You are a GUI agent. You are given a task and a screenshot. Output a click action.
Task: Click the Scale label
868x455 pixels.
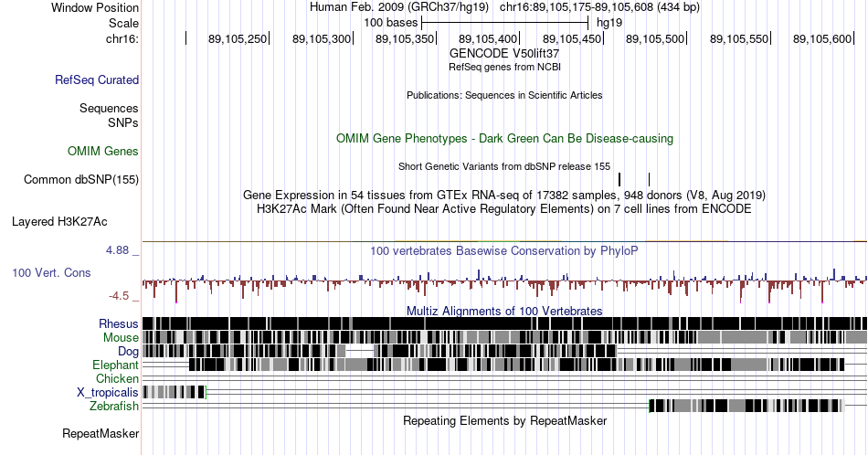[124, 23]
